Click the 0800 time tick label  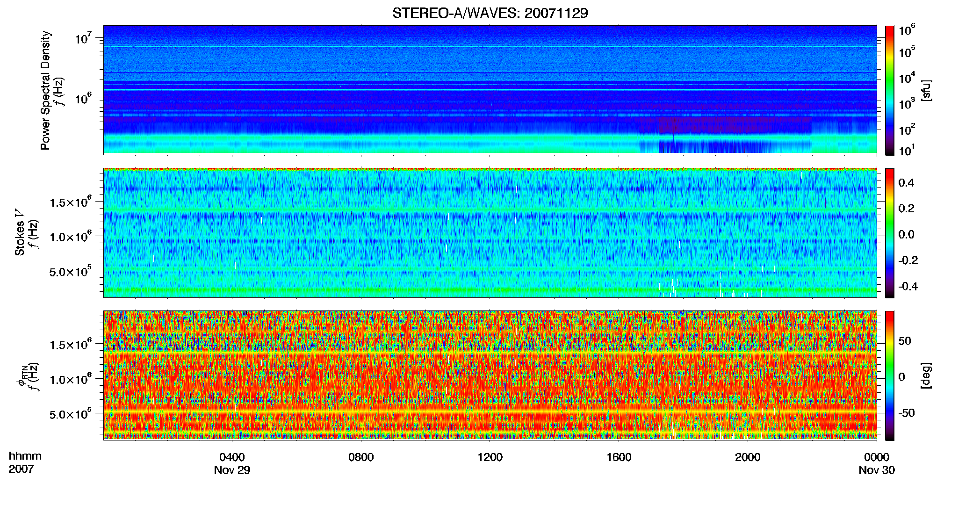[x=361, y=457]
